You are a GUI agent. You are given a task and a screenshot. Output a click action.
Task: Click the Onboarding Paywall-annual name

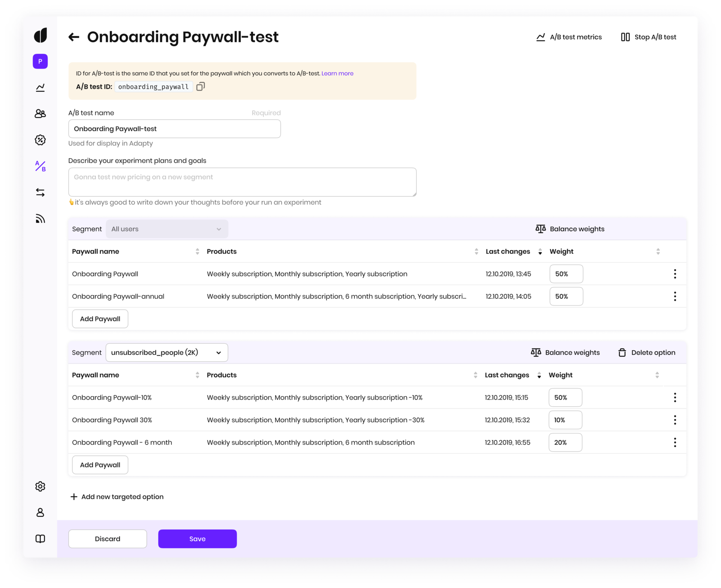pos(118,297)
